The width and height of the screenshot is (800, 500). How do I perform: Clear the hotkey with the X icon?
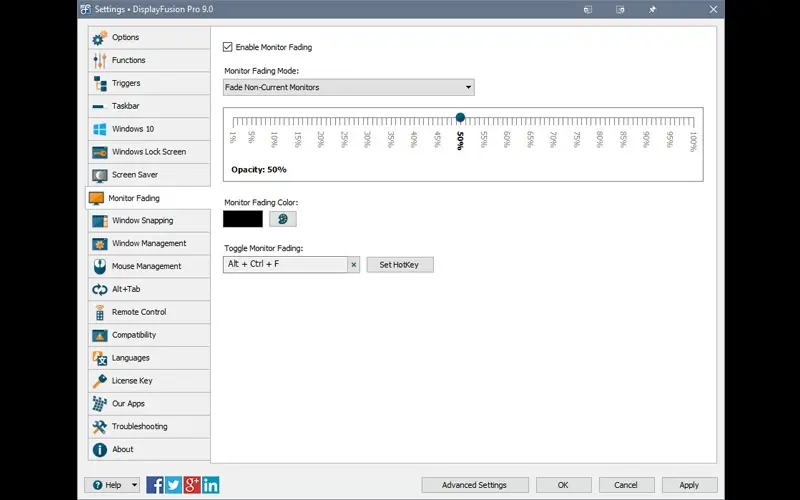pyautogui.click(x=353, y=265)
